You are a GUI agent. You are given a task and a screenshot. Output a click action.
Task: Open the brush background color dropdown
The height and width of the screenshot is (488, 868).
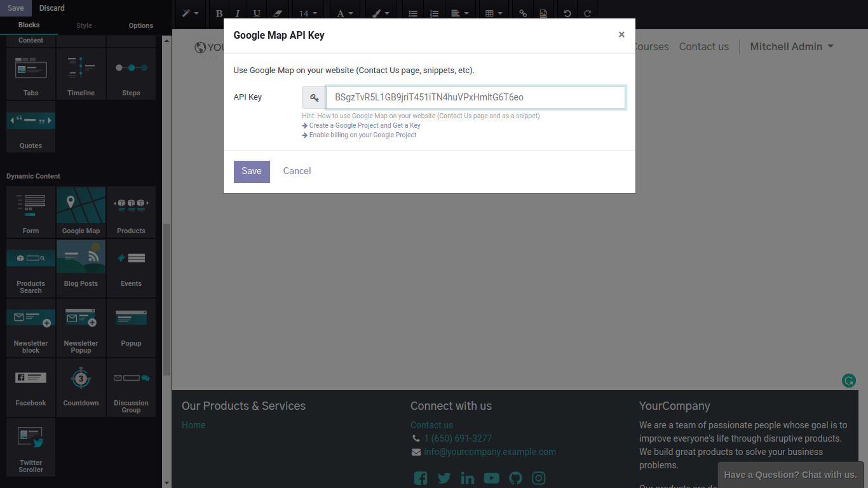click(x=381, y=13)
